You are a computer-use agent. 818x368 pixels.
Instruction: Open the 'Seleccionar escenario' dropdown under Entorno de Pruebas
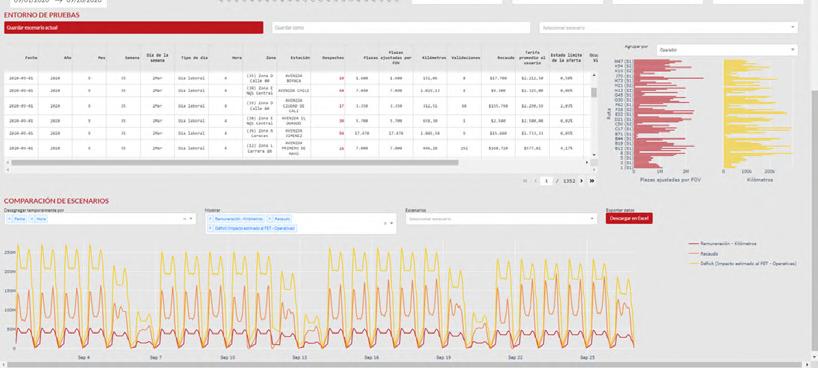pyautogui.click(x=668, y=28)
